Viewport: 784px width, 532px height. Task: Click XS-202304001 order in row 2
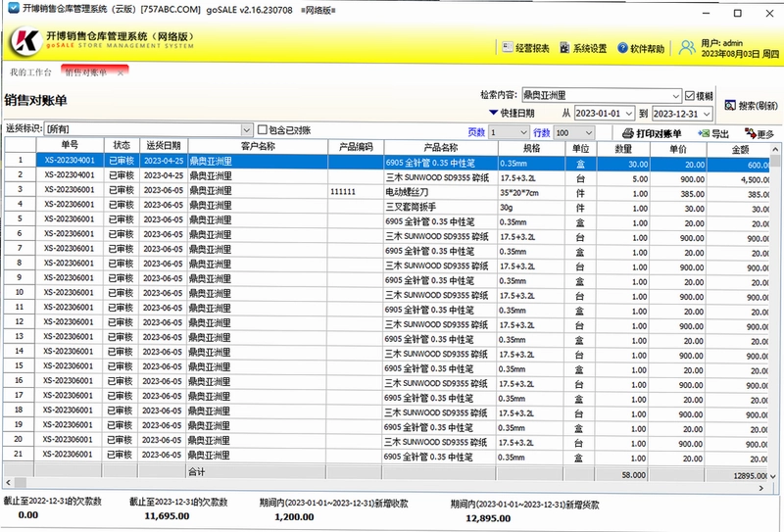70,175
